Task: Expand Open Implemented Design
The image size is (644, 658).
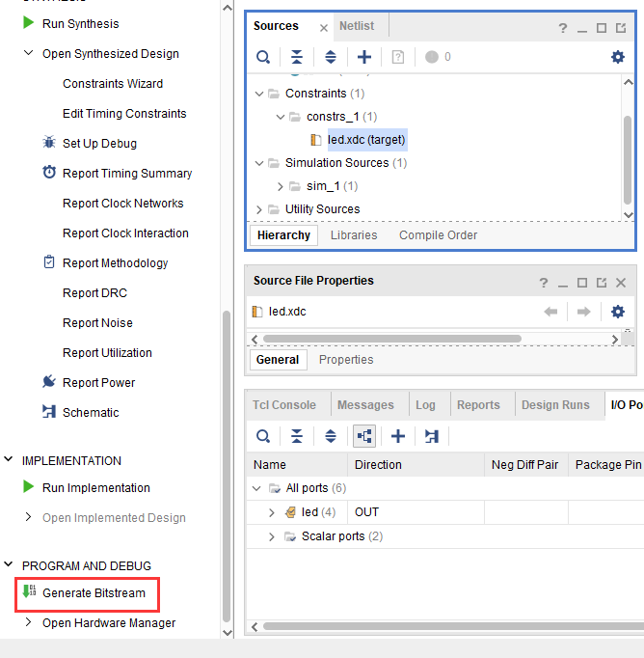Action: coord(29,517)
